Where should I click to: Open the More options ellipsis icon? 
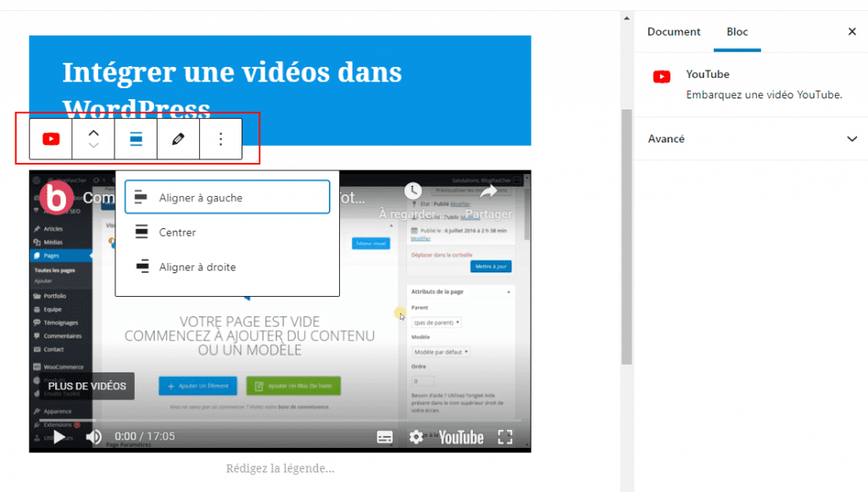(220, 137)
